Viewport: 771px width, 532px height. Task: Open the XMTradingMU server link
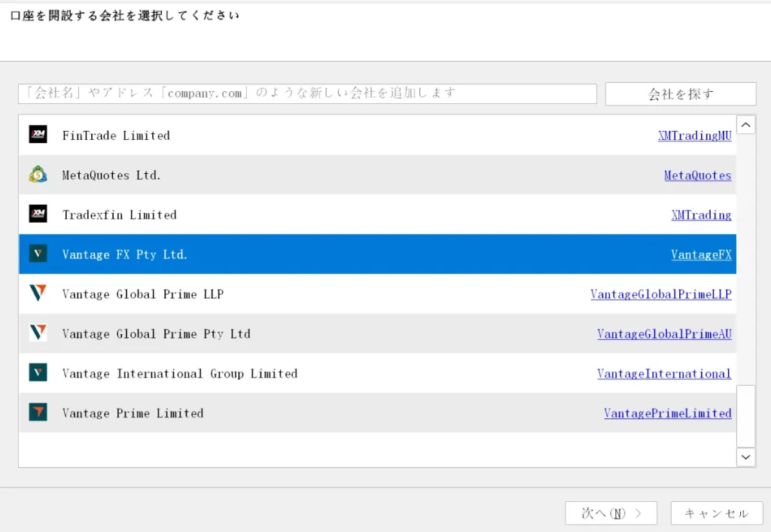694,135
